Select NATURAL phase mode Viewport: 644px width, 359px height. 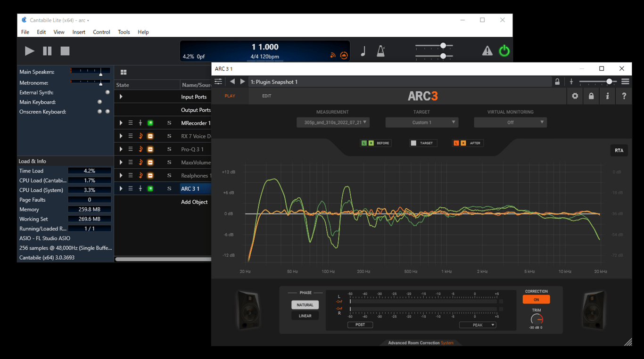click(305, 305)
